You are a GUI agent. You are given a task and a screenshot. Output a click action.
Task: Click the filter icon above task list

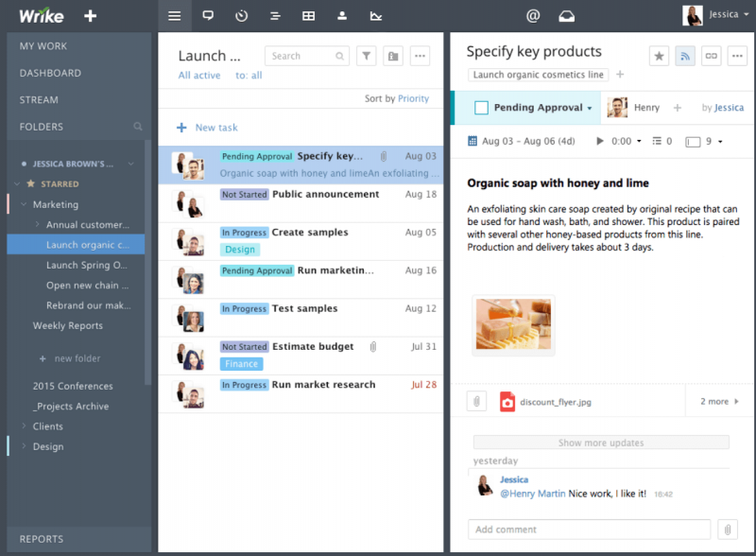(x=367, y=56)
